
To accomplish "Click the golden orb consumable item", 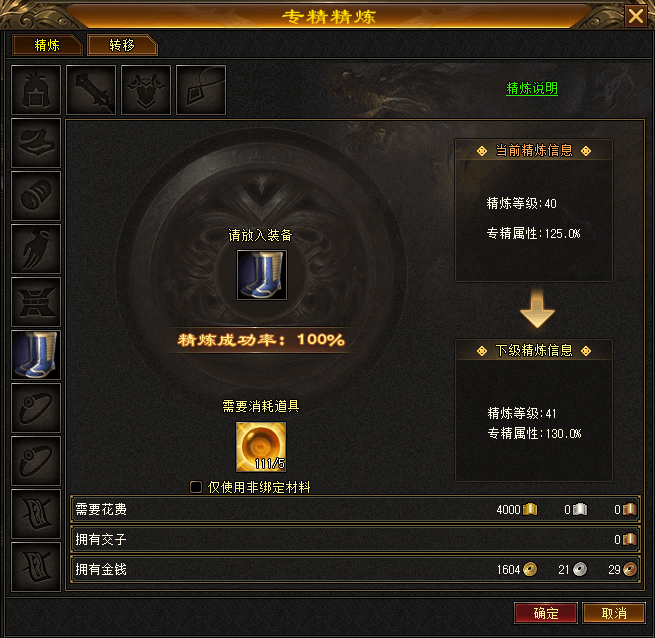I will (261, 447).
